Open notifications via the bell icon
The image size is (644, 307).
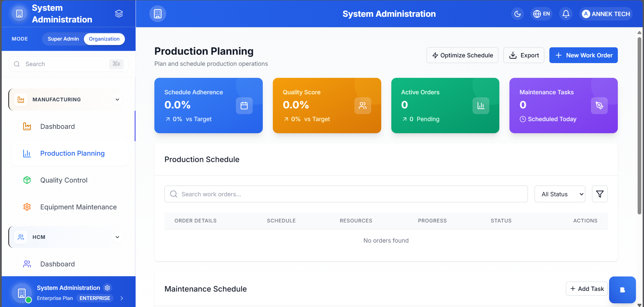click(566, 14)
